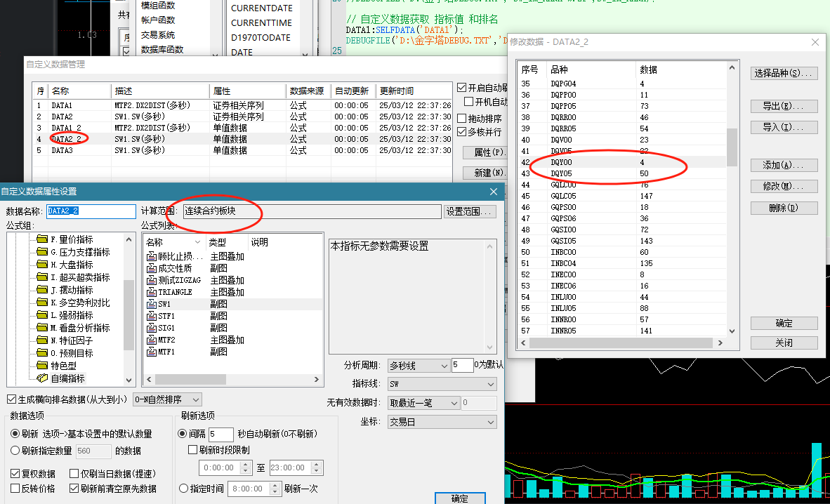Open the I.超买超卖指标 folder icon
Viewport: 830px width, 504px height.
pos(42,277)
